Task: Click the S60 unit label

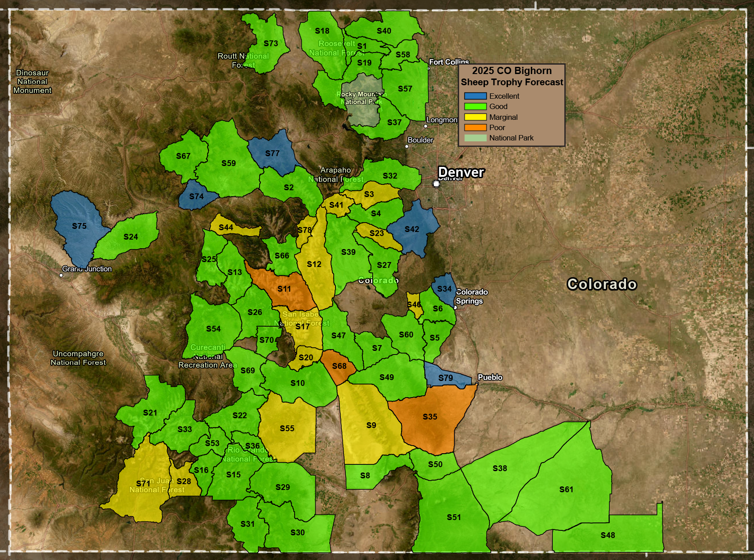Action: click(x=406, y=335)
